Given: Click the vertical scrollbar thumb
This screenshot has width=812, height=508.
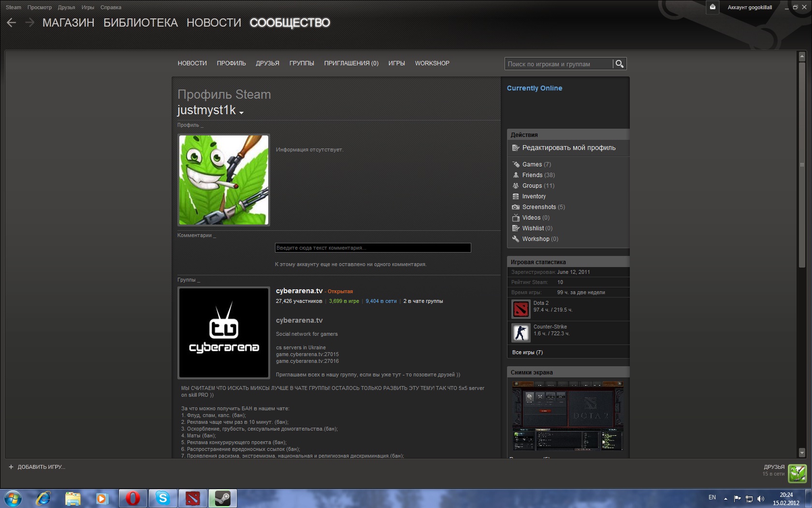Looking at the screenshot, I should pos(802,164).
